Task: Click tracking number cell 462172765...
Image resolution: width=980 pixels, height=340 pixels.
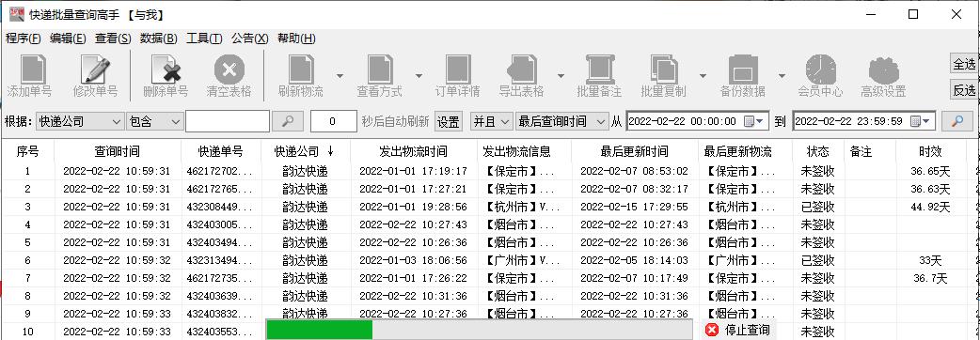Action: [221, 189]
